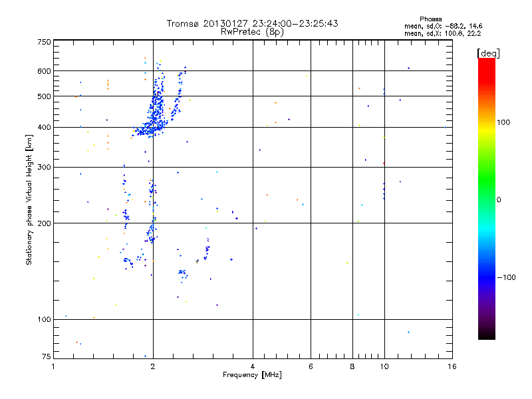Image resolution: width=532 pixels, height=399 pixels.
Task: Click the plot title 'Tromsø 20130127 23:24:00-23:25:43'
Action: 252,23
